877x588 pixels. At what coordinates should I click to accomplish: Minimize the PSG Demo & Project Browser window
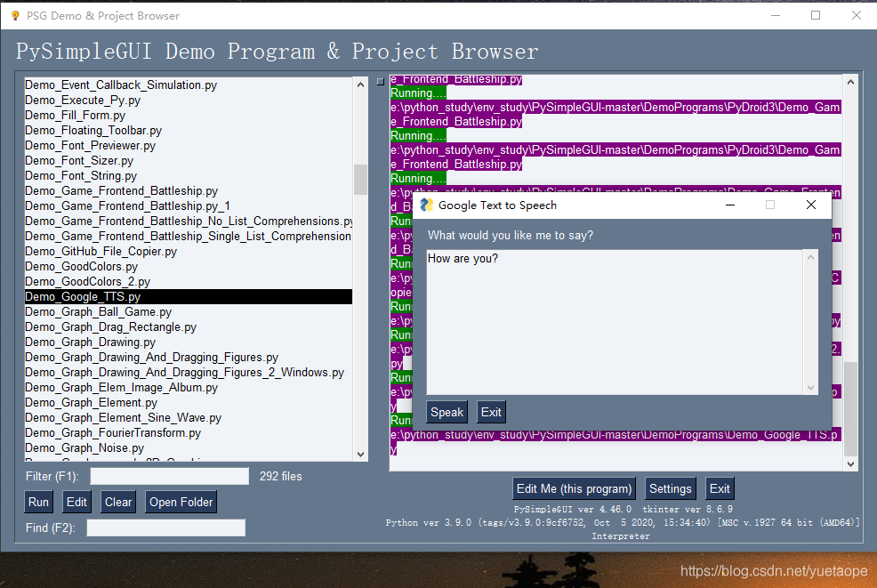click(x=776, y=16)
